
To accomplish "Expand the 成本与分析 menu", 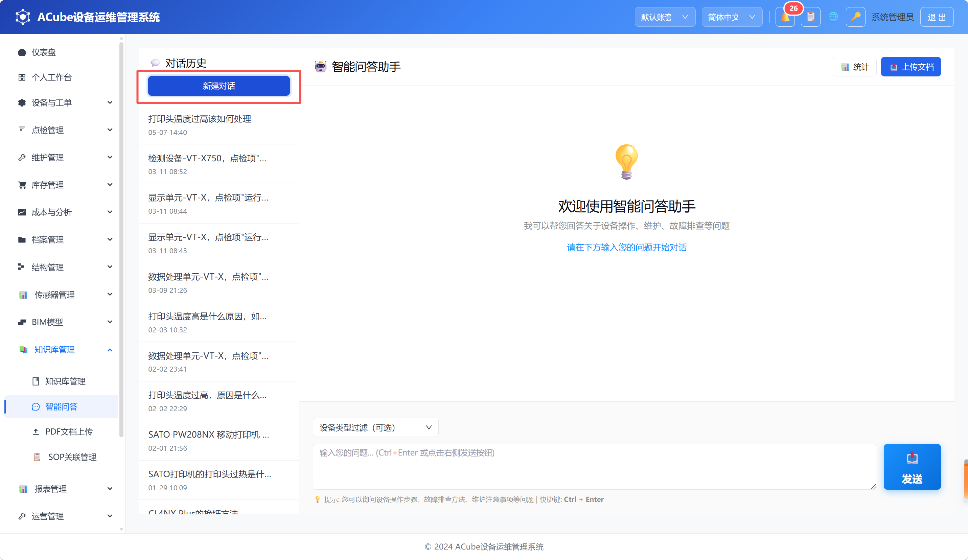I will point(62,212).
